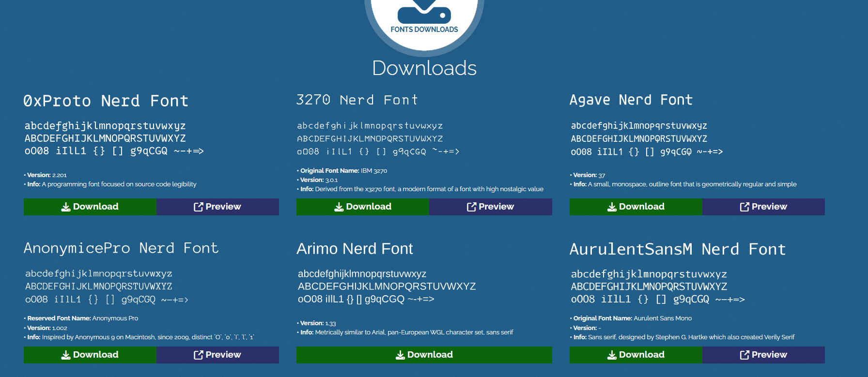Click the Agave symbols sample line

[x=647, y=152]
